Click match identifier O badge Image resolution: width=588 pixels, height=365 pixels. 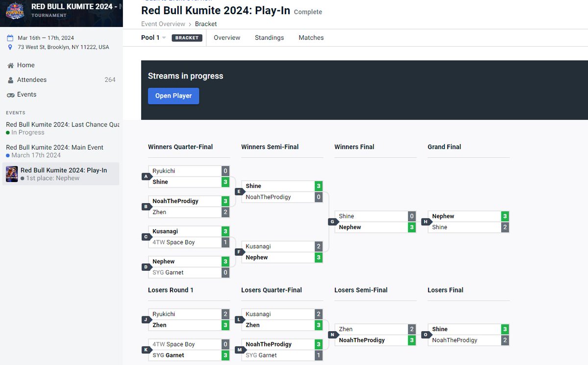click(x=425, y=335)
